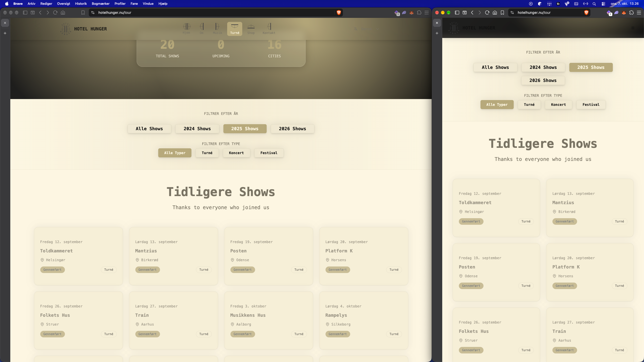Image resolution: width=644 pixels, height=362 pixels.
Task: Open Extensions puzzle icon in right window
Action: [x=631, y=13]
